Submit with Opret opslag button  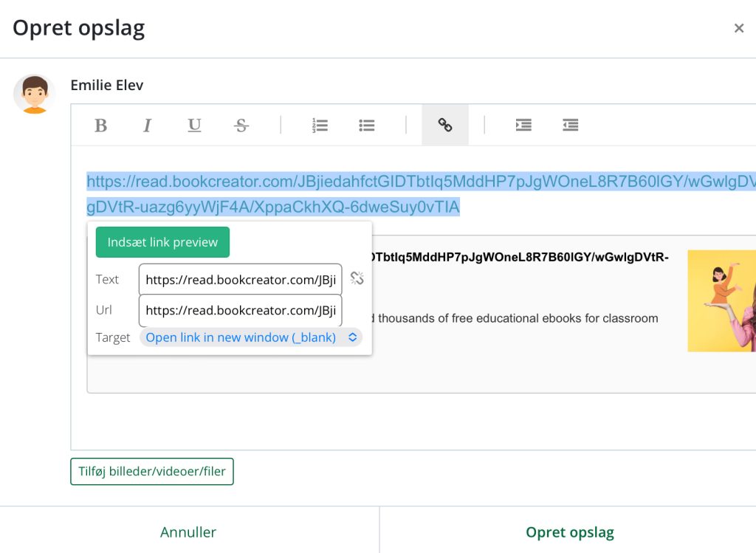[x=569, y=532]
